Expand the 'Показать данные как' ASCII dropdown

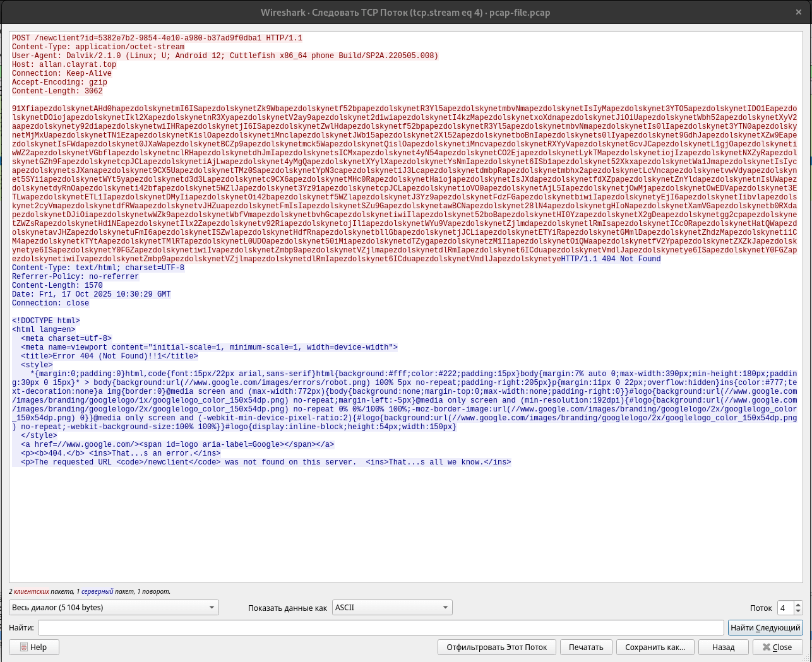pyautogui.click(x=392, y=608)
